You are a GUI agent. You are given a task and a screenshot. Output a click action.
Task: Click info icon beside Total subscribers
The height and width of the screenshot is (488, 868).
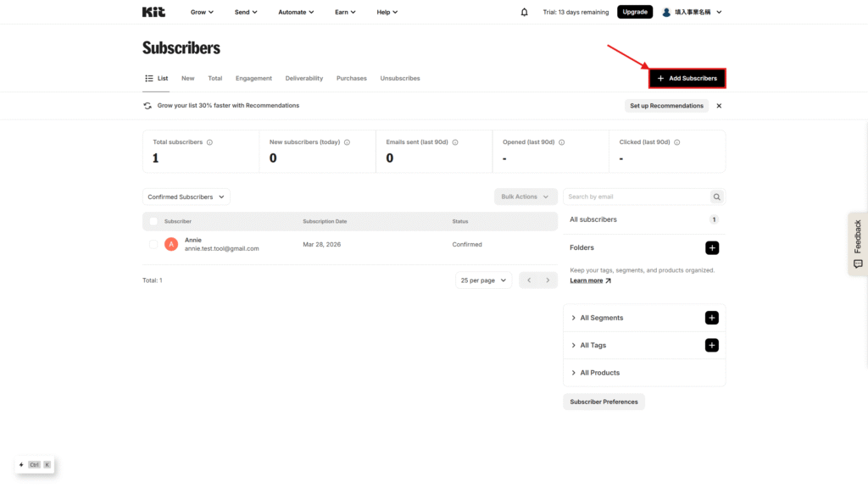(x=209, y=142)
